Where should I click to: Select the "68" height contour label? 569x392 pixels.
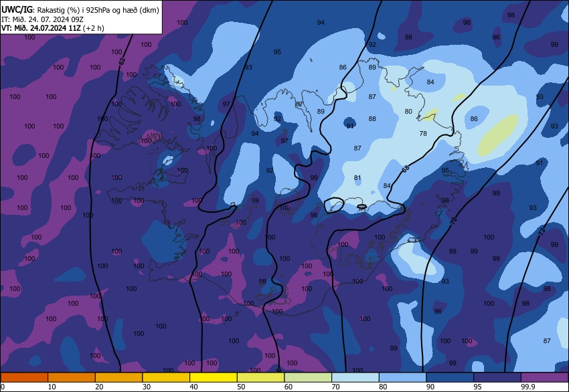pyautogui.click(x=406, y=169)
